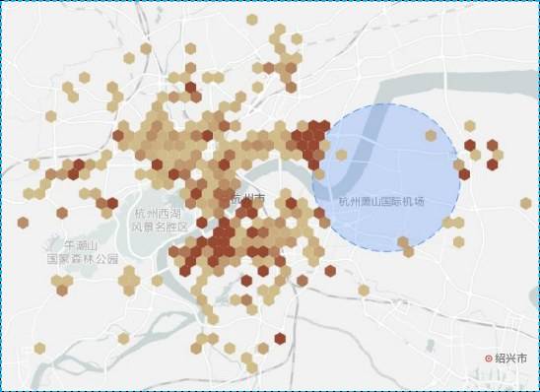Select the blue dashed circle selection area
This screenshot has width=540, height=392.
(x=386, y=177)
